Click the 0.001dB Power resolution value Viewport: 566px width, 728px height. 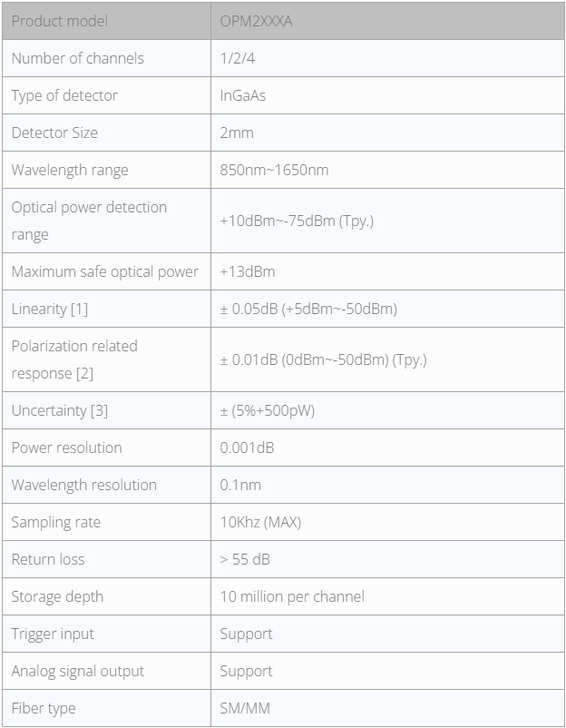(247, 448)
